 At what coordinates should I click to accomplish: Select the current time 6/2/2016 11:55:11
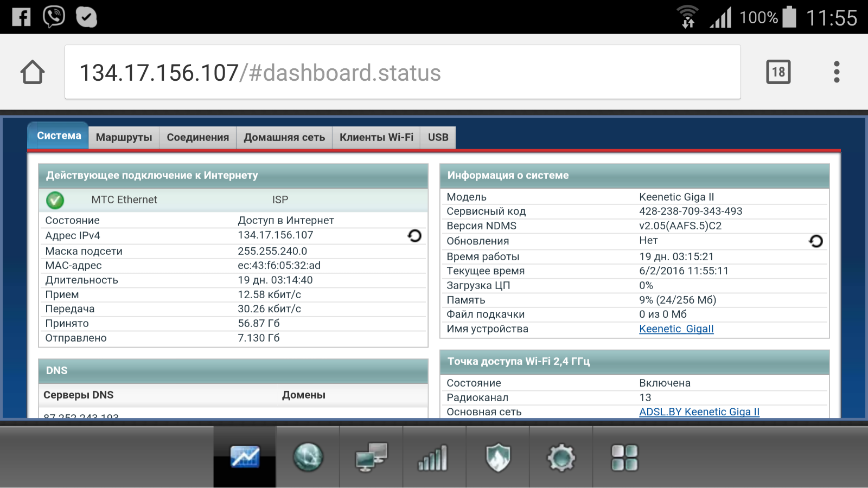point(684,271)
